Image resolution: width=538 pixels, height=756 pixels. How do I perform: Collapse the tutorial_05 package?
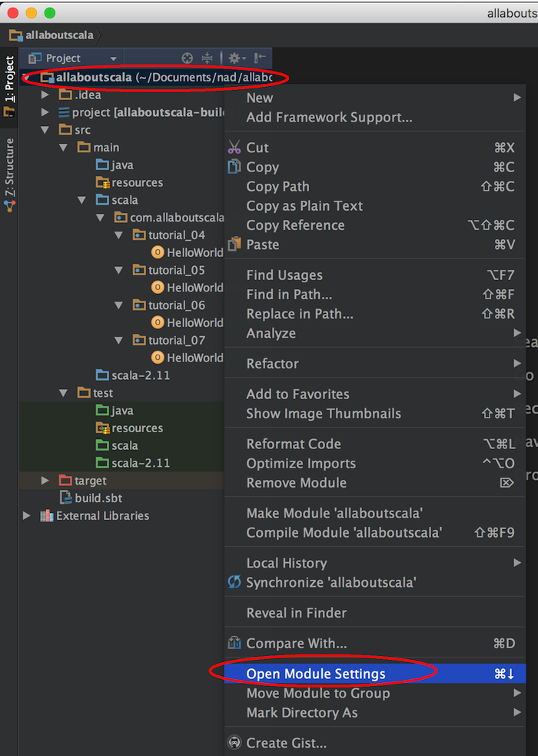[x=119, y=270]
